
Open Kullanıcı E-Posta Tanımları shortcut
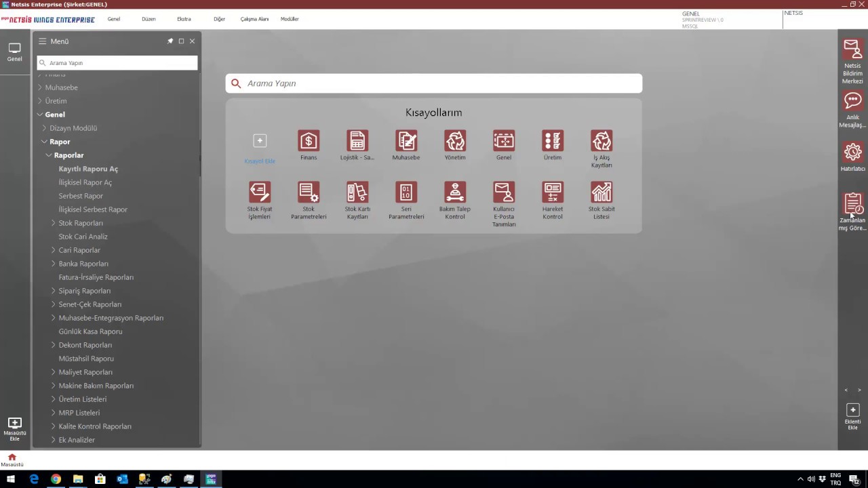click(x=504, y=192)
